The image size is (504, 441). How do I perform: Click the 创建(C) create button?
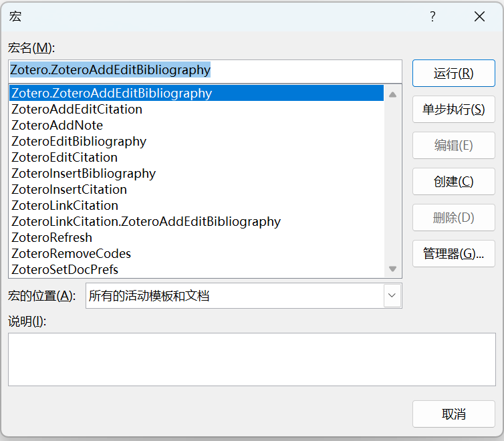pyautogui.click(x=454, y=182)
